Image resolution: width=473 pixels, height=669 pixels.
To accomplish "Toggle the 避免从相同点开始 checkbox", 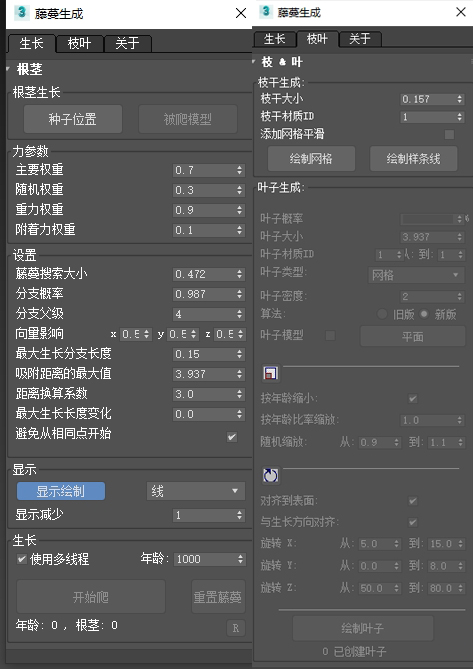I will [x=232, y=436].
